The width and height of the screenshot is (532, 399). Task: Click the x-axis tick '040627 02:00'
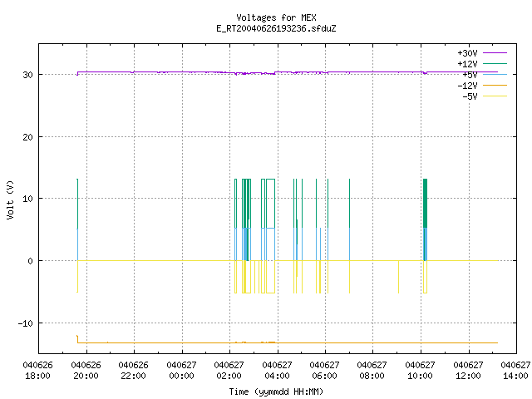[229, 371]
